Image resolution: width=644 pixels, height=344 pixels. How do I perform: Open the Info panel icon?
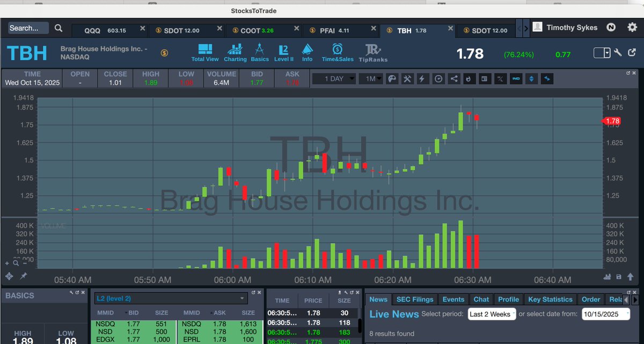point(307,53)
